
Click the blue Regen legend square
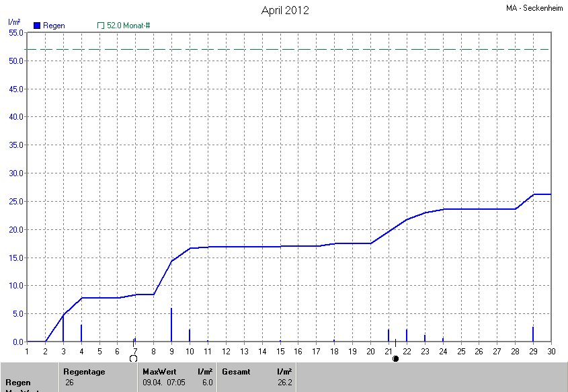tap(38, 26)
